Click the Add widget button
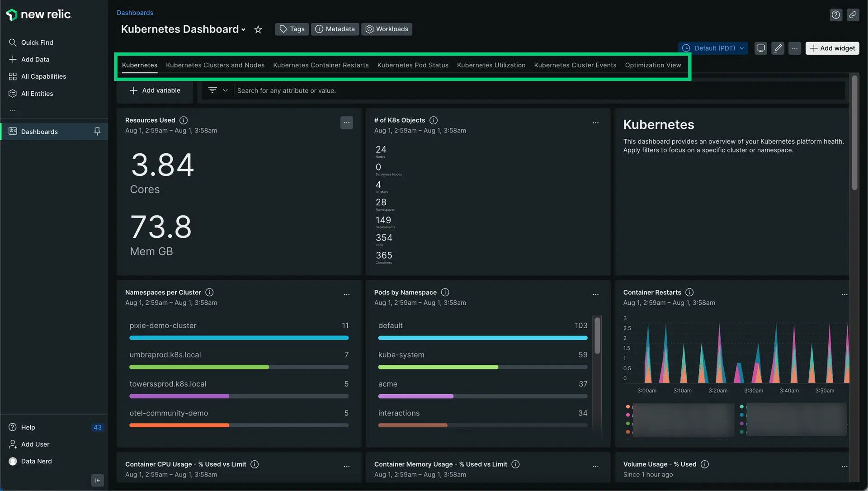This screenshot has width=868, height=491. tap(832, 48)
